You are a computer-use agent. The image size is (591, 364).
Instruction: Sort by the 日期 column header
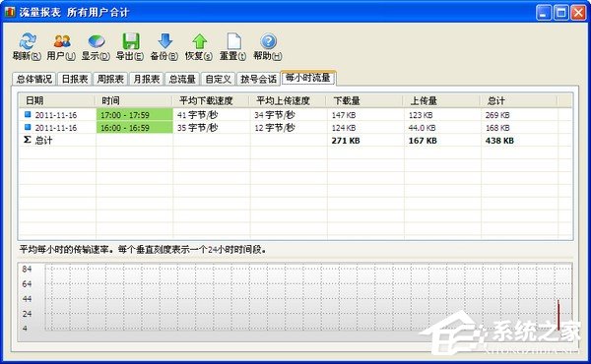(56, 100)
